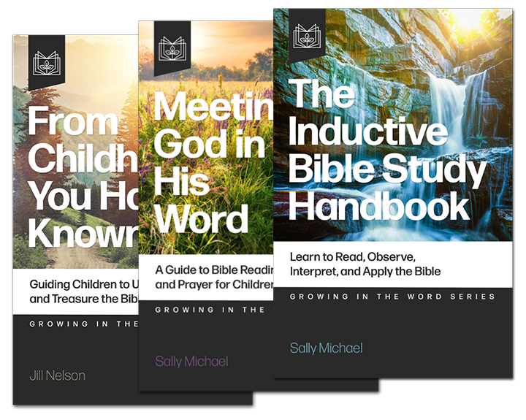Click purple Sally Michael author name
Viewport: 526px width, 420px height.
coord(191,362)
